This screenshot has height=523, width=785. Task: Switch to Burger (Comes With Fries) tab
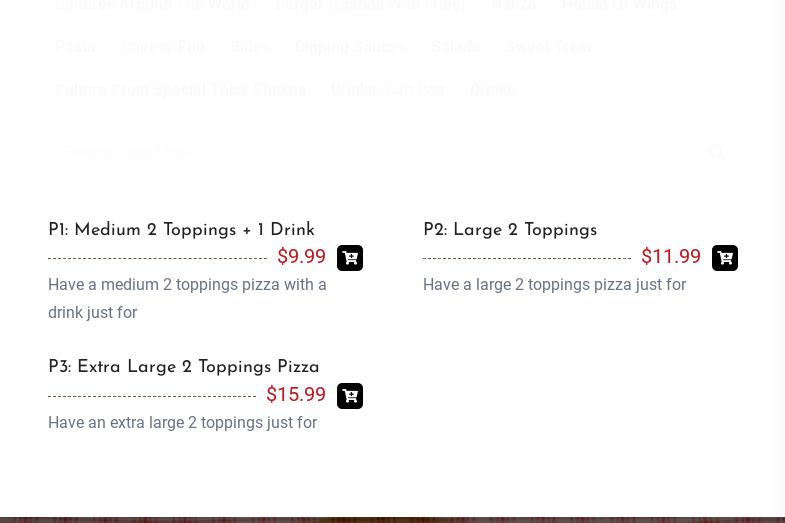point(370,6)
